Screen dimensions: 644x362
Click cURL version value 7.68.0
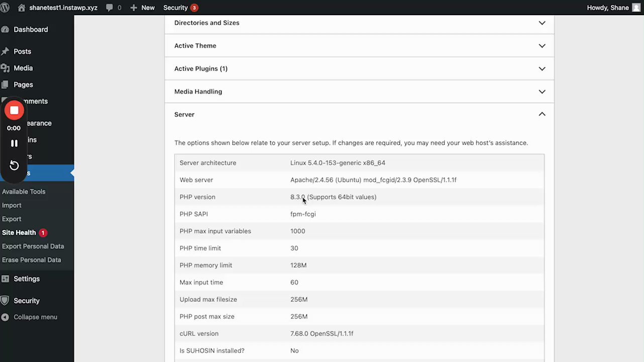click(321, 334)
